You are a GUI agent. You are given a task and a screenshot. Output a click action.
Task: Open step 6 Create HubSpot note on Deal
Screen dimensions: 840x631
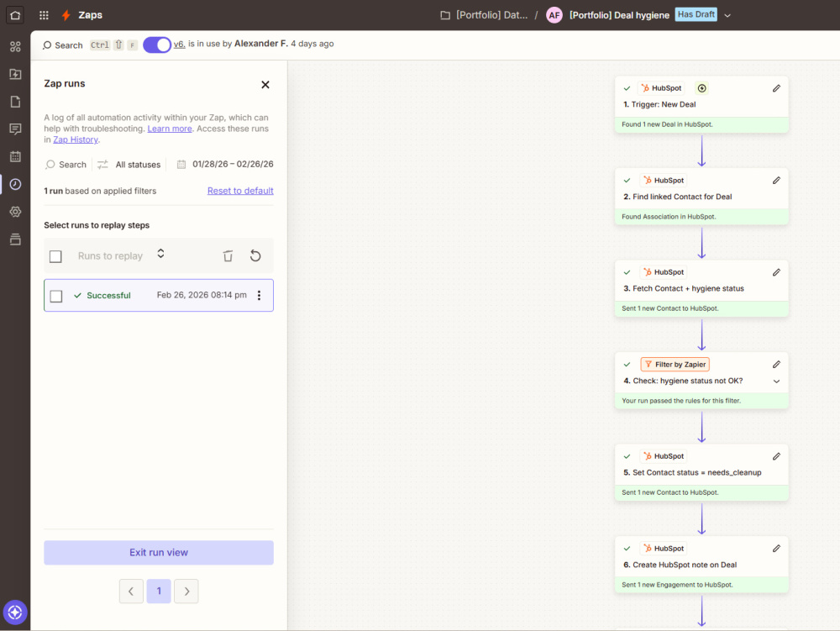point(701,565)
